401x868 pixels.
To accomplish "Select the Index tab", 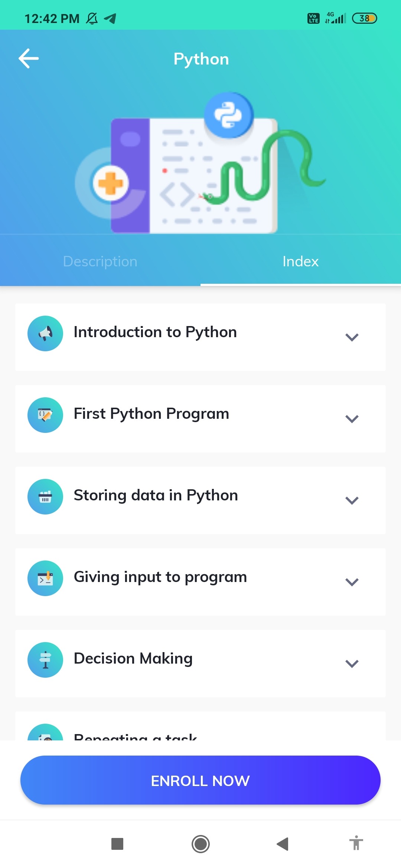I will click(x=300, y=262).
